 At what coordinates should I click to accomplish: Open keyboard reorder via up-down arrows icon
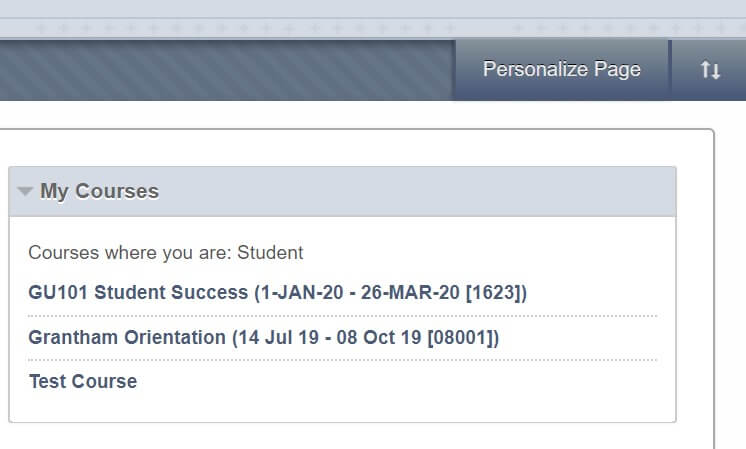coord(710,70)
